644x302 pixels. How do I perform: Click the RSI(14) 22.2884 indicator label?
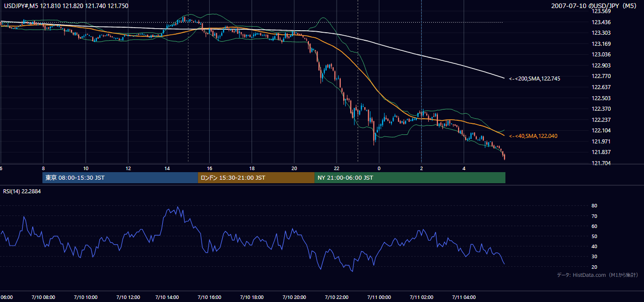coord(22,191)
